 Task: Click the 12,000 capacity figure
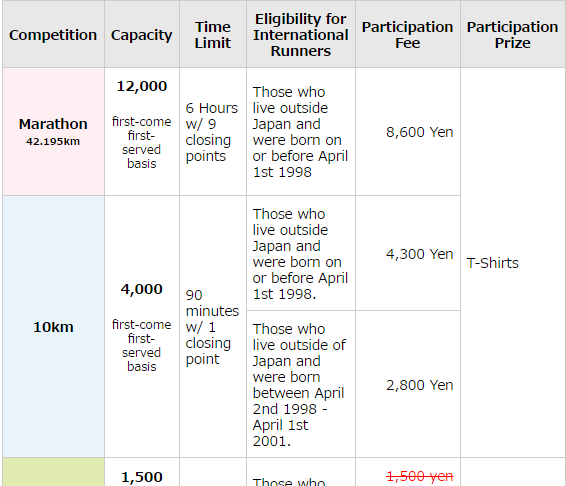coord(142,86)
